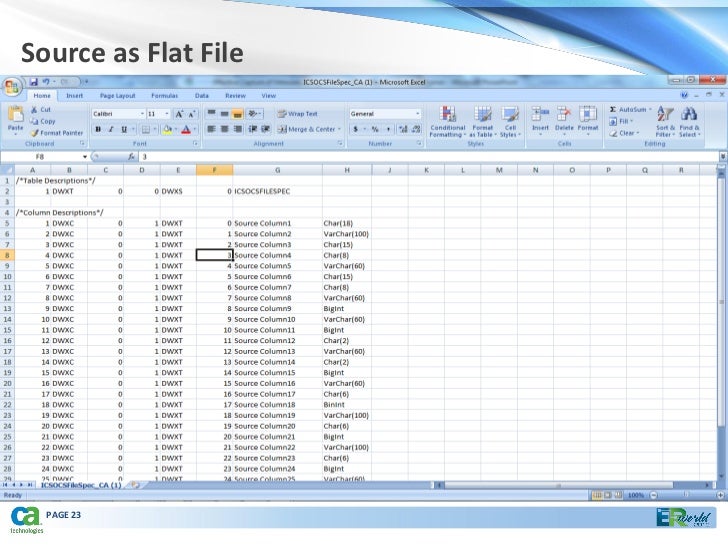Screen dimensions: 728x546
Task: Click the Format as Table icon
Action: (483, 117)
